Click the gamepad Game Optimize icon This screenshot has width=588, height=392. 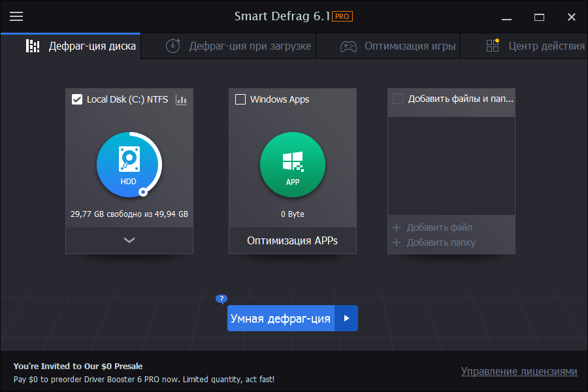click(348, 46)
